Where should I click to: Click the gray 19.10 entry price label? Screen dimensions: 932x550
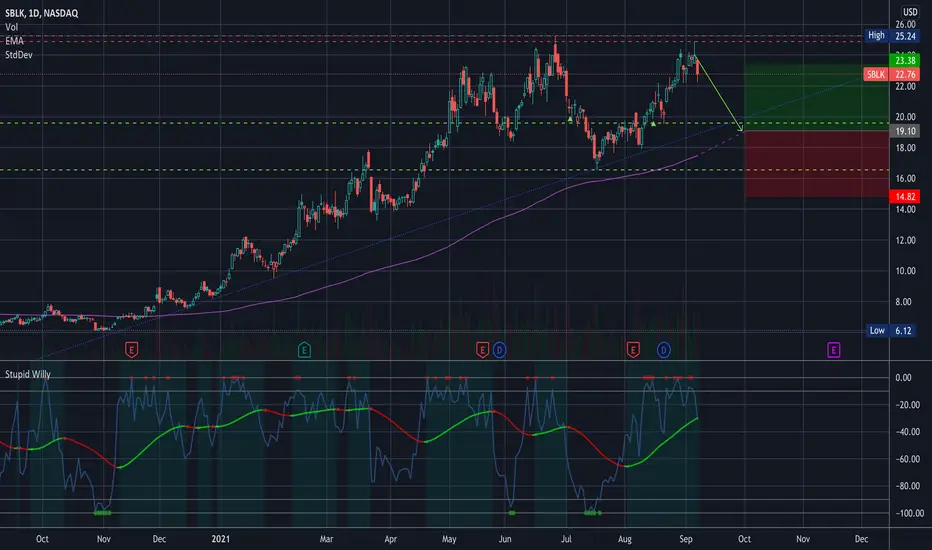[905, 131]
